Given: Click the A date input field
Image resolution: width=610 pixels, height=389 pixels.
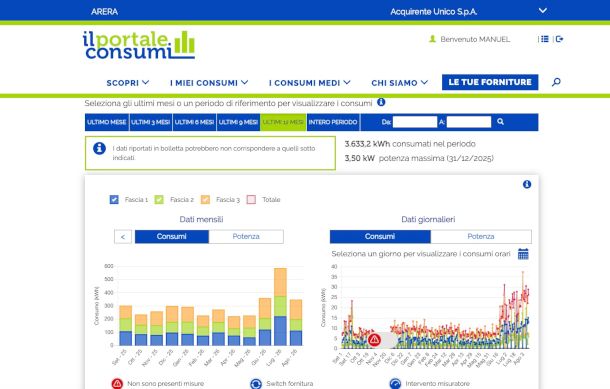Looking at the screenshot, I should tap(469, 122).
